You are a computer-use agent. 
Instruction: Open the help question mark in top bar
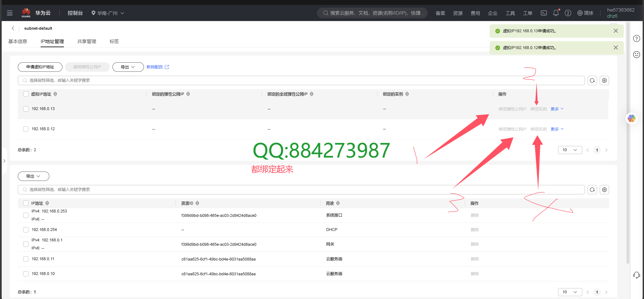pyautogui.click(x=568, y=13)
